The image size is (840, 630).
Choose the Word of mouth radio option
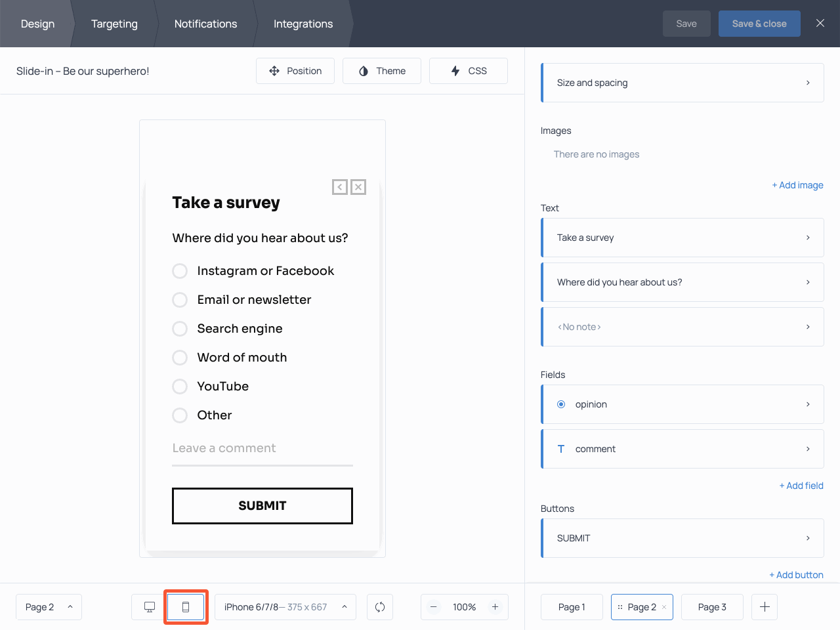180,358
